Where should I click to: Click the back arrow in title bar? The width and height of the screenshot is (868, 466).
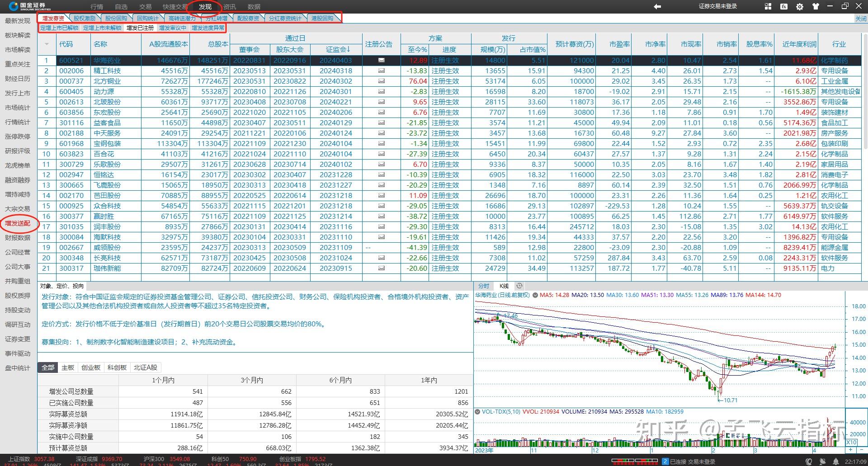pyautogui.click(x=657, y=6)
